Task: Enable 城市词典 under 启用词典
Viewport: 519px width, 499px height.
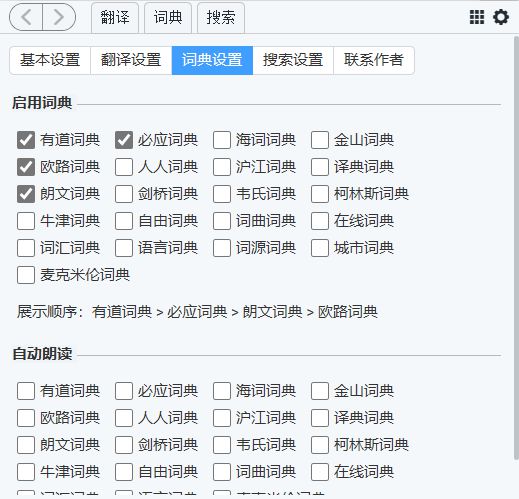Action: click(x=320, y=248)
